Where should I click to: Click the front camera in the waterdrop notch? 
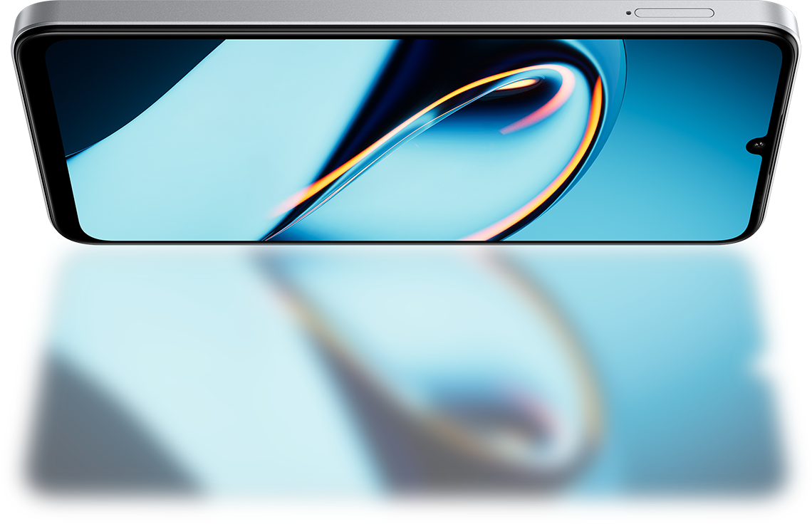(x=756, y=146)
